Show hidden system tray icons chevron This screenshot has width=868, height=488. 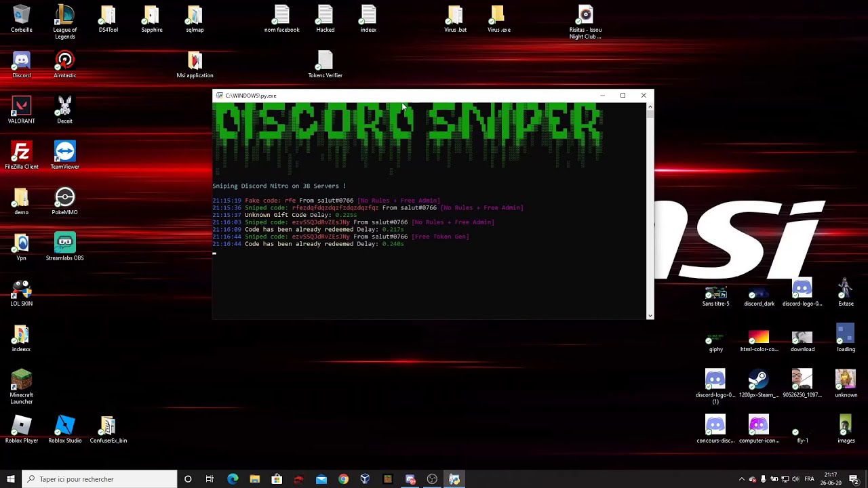click(x=741, y=479)
